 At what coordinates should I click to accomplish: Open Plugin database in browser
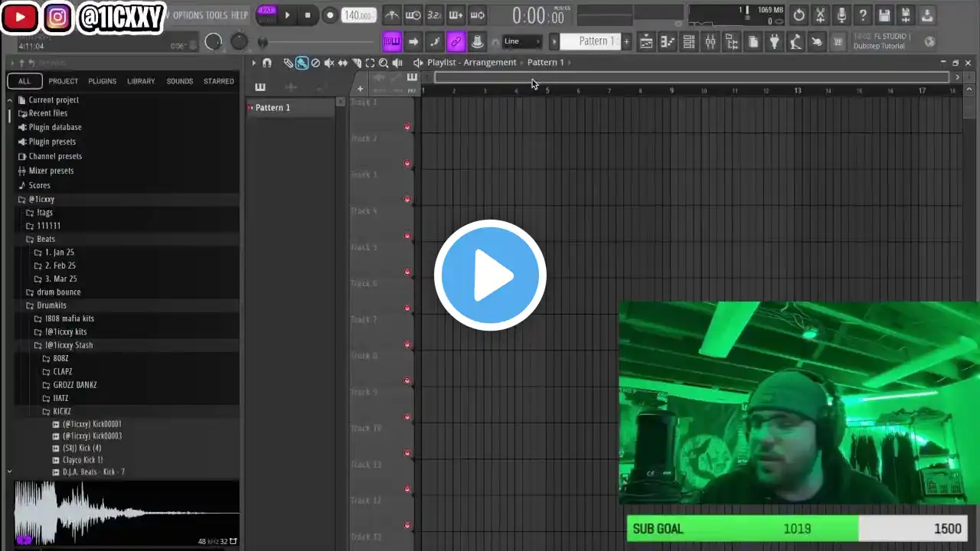50,127
